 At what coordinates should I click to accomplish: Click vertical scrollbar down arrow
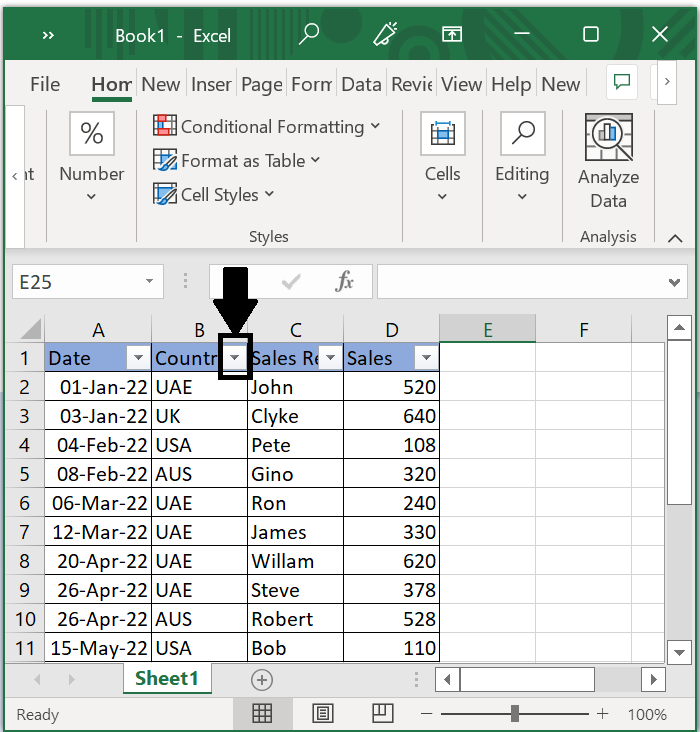coord(679,652)
